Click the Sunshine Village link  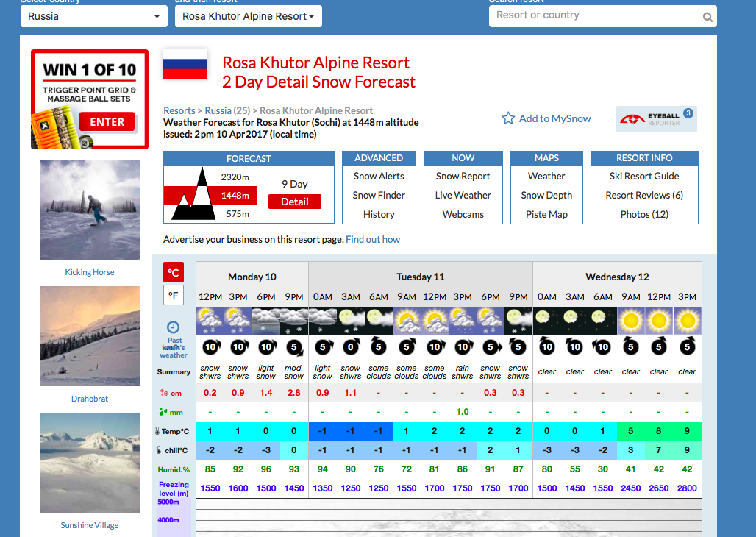point(90,525)
